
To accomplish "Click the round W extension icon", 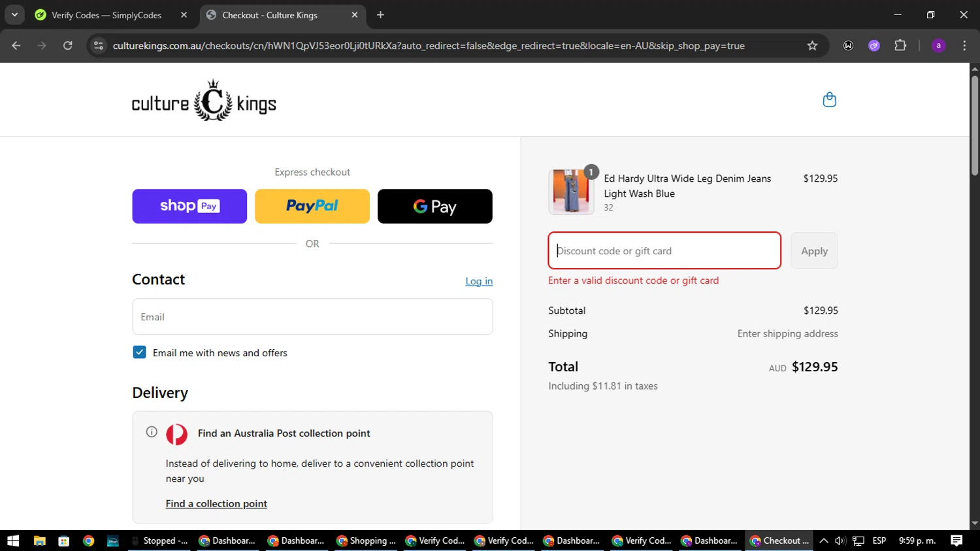I will (848, 46).
